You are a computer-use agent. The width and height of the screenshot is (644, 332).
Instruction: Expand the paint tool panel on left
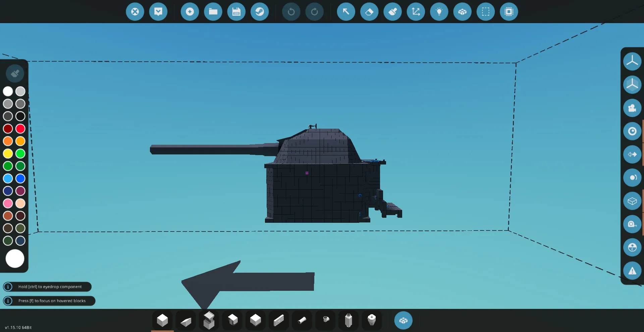pos(15,73)
